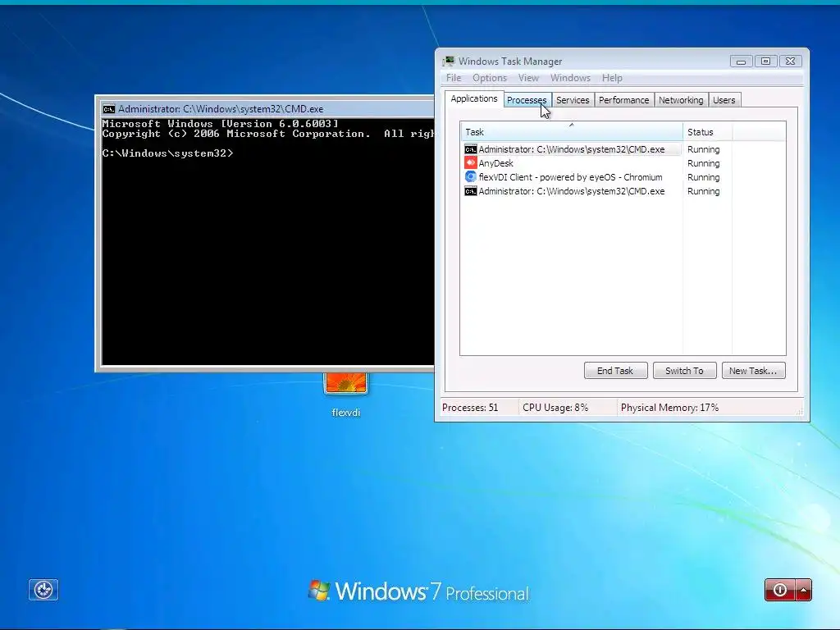Image resolution: width=840 pixels, height=630 pixels.
Task: Switch to the Applications tab
Action: (473, 98)
